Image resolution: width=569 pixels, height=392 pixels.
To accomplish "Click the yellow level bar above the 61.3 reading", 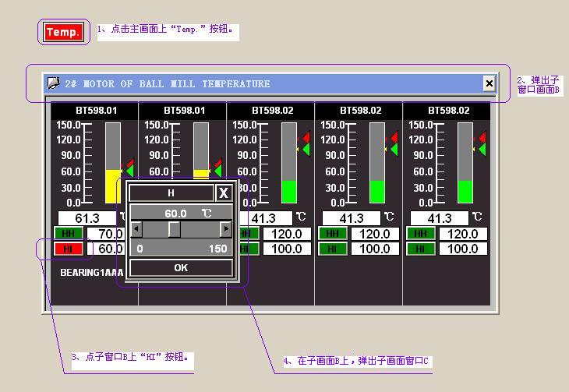I will pyautogui.click(x=113, y=185).
